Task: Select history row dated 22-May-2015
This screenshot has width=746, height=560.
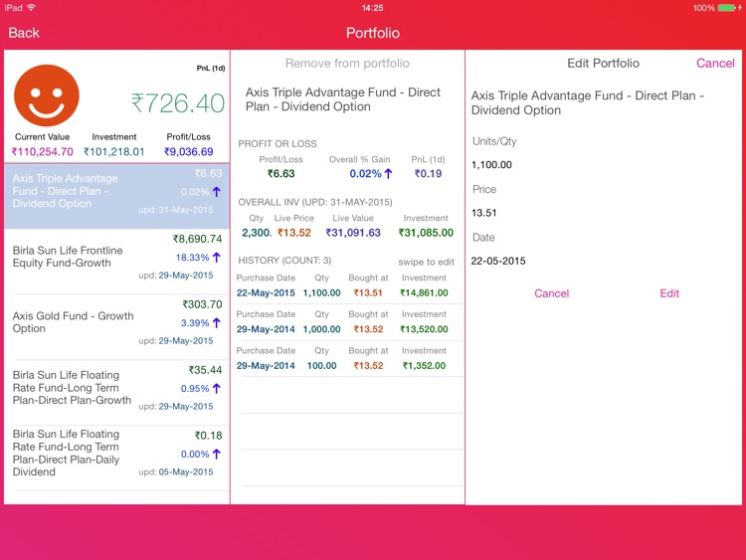Action: coord(349,285)
